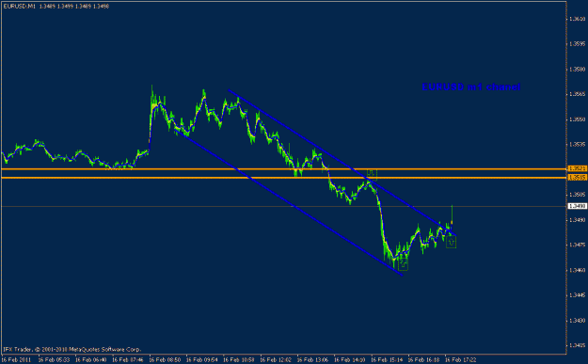Click the '16 Feb 17:22' time axis label

(x=461, y=360)
